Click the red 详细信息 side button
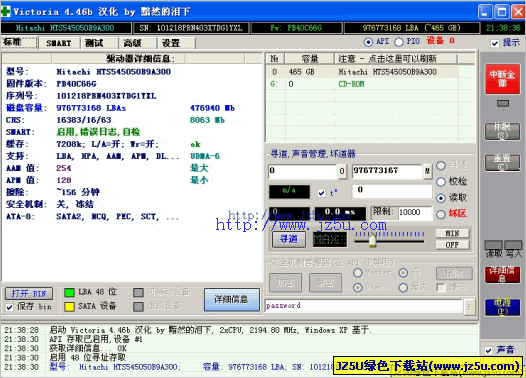The width and height of the screenshot is (526, 378). 502,275
